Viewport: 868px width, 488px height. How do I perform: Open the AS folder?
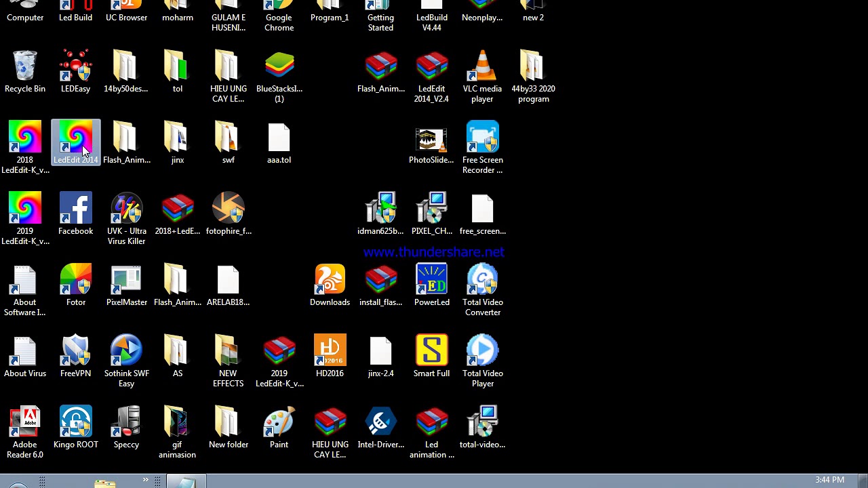(x=178, y=357)
